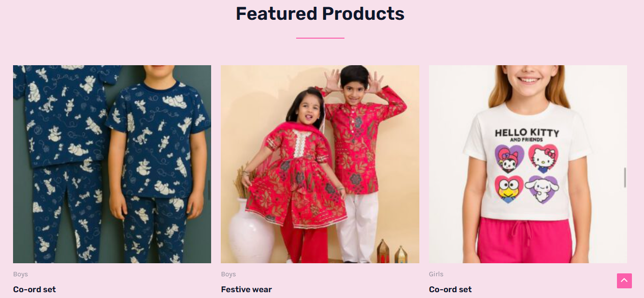Open the Hello Kitty t-shirt product image
644x298 pixels.
(x=528, y=164)
